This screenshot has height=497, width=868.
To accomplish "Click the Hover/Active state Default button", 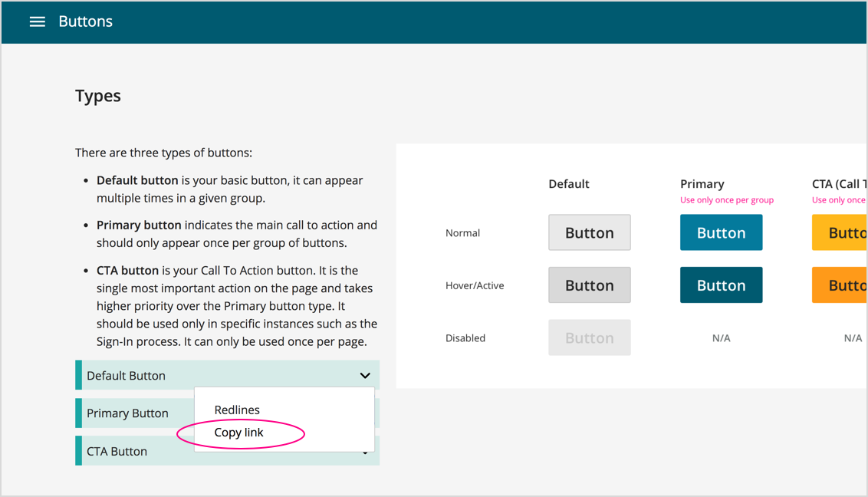I will point(589,285).
